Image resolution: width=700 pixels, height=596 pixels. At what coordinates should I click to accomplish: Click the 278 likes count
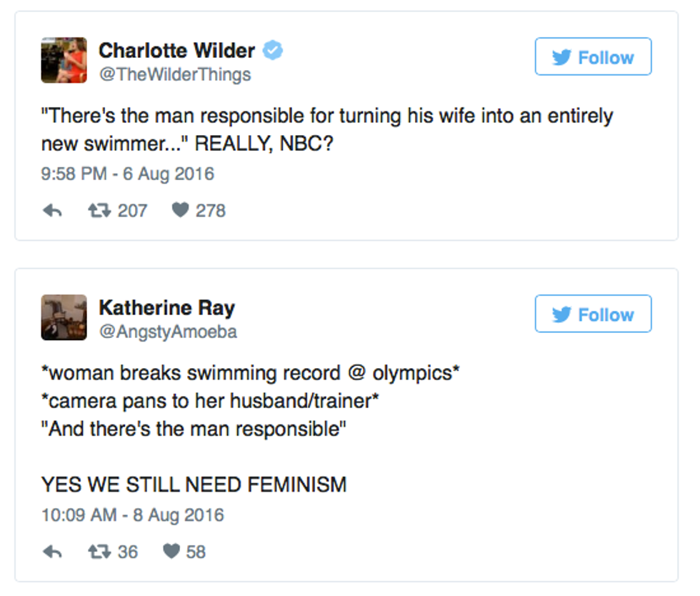(210, 211)
